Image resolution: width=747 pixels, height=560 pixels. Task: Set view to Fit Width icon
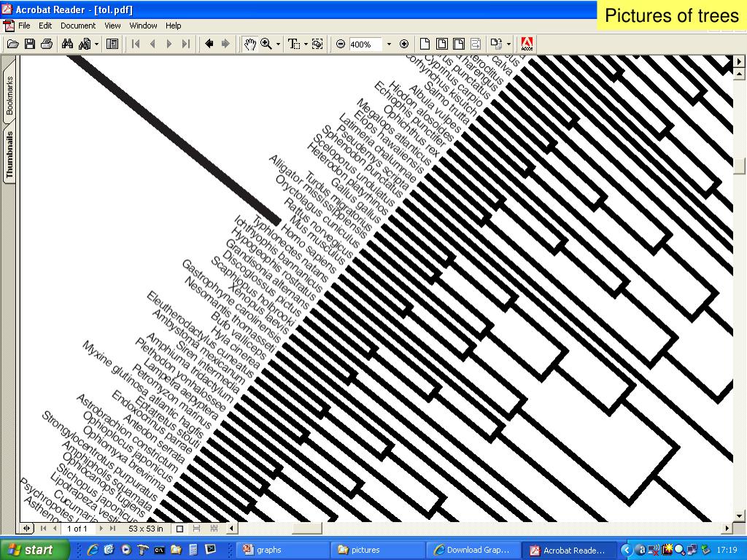(458, 44)
